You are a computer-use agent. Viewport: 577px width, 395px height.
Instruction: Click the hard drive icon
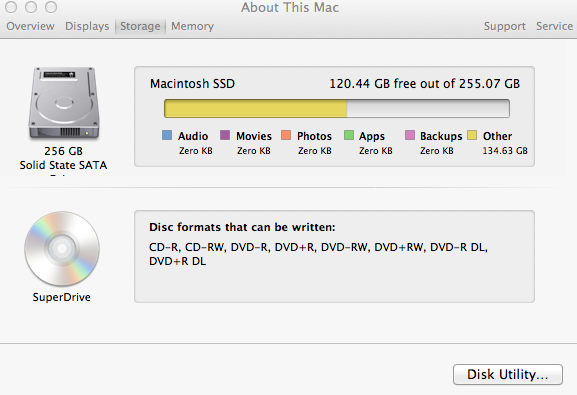point(64,103)
